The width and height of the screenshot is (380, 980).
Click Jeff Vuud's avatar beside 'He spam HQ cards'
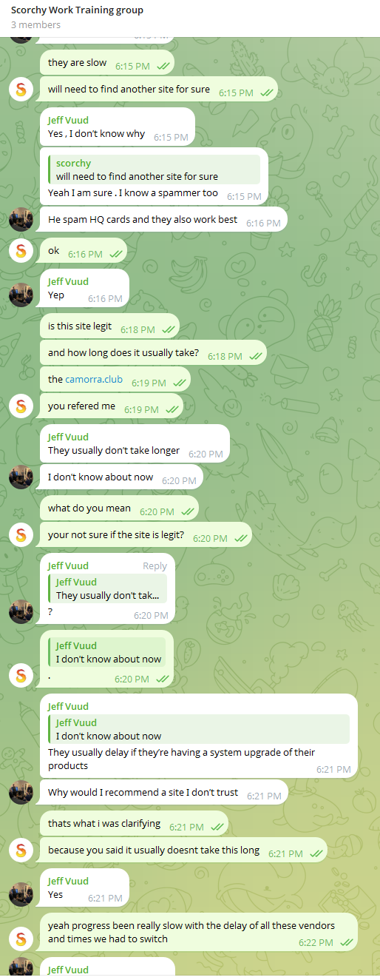(21, 220)
